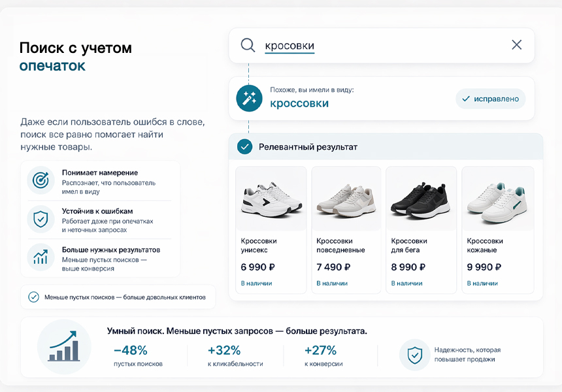This screenshot has height=392, width=562.
Task: Click the shield icon next to Надежность
Action: point(414,355)
